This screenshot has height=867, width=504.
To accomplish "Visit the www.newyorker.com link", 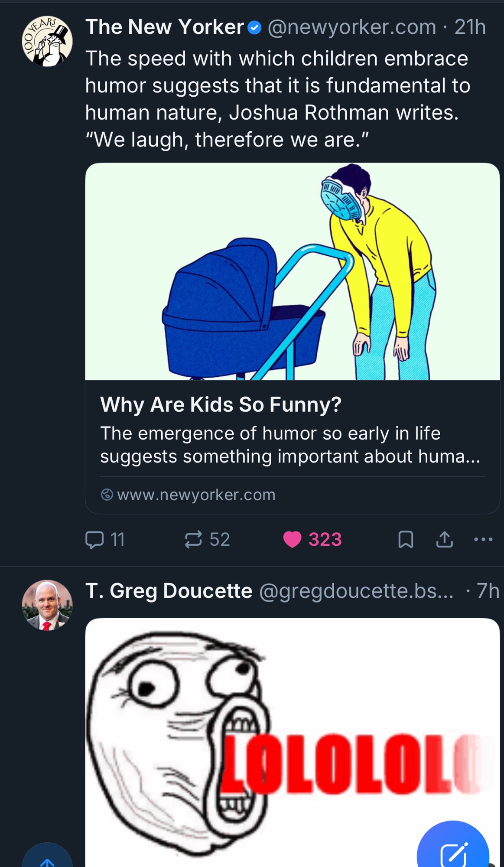I will coord(196,495).
